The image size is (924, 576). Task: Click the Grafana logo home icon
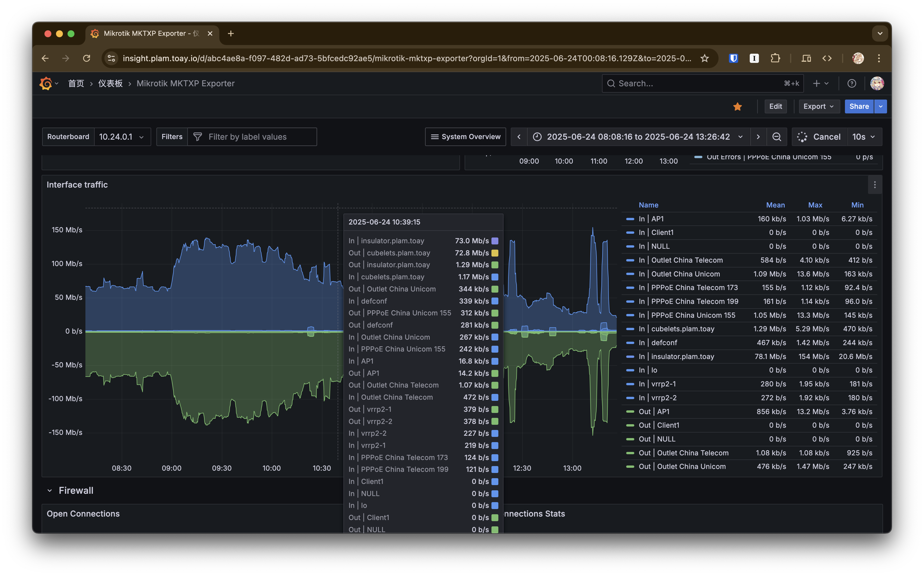[x=46, y=83]
